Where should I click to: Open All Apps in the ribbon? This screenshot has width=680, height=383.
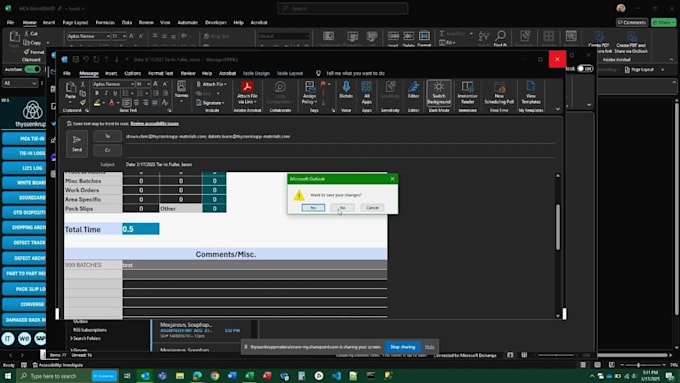[x=367, y=92]
